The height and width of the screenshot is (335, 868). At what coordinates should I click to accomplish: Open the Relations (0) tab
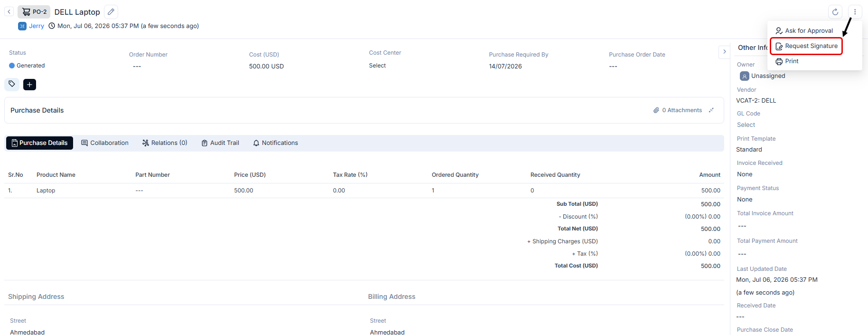pyautogui.click(x=165, y=143)
